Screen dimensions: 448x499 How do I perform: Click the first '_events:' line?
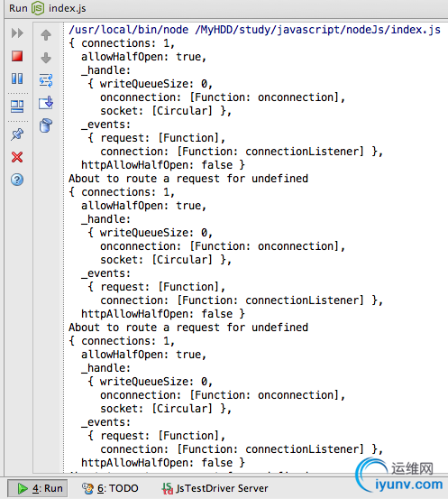pyautogui.click(x=105, y=125)
